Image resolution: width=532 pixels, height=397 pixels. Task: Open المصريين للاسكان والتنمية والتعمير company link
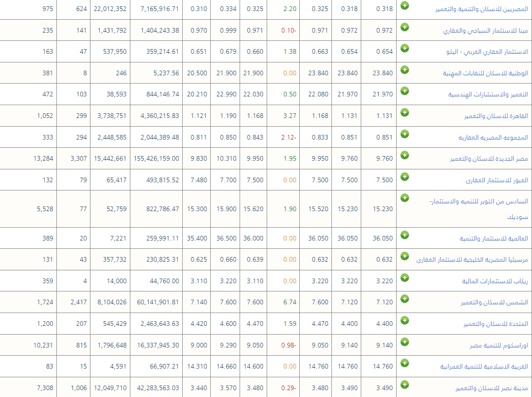(482, 9)
